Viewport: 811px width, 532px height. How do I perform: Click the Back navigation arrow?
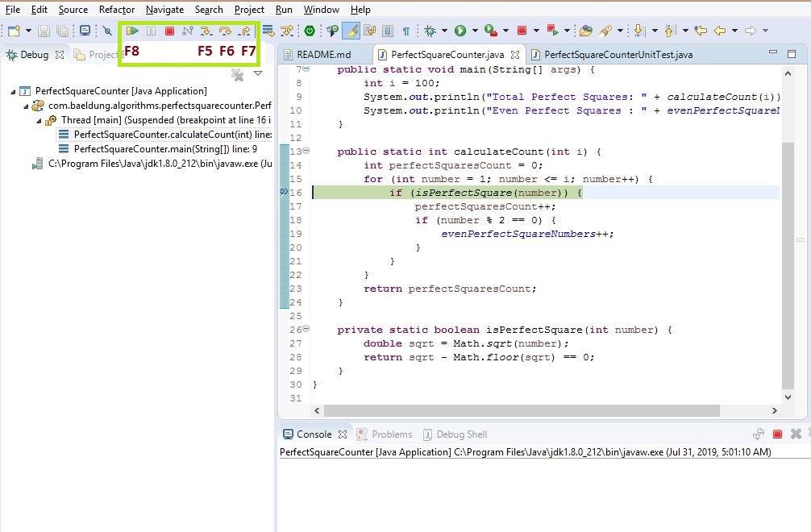(x=719, y=31)
